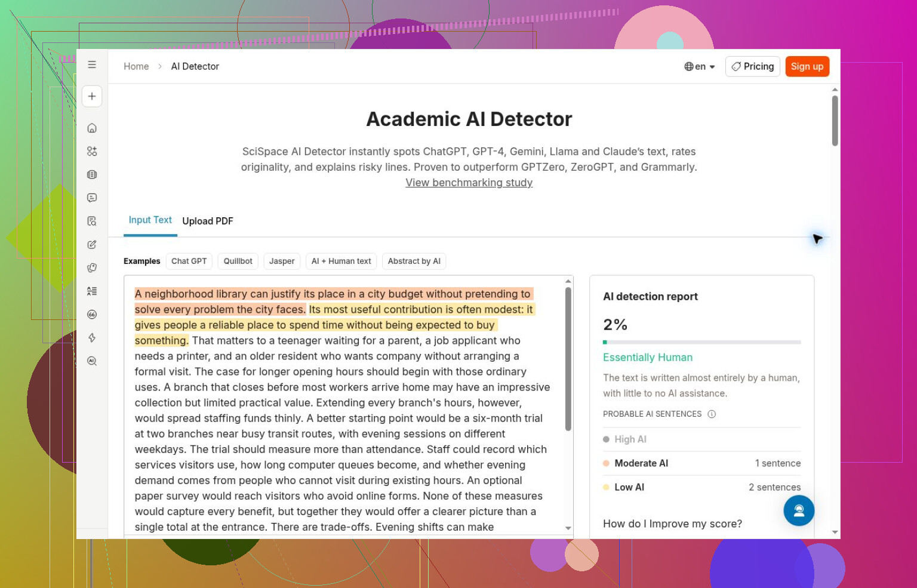Image resolution: width=917 pixels, height=588 pixels.
Task: Open the document search sidebar icon
Action: pos(92,221)
